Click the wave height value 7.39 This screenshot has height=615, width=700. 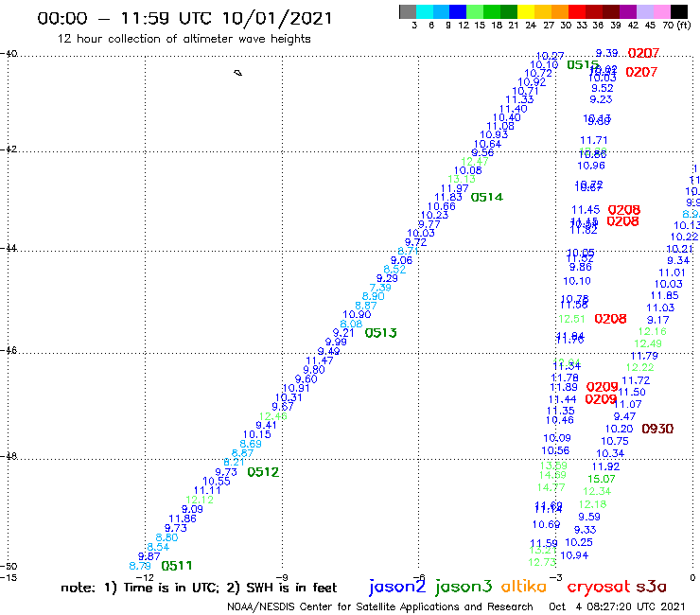pyautogui.click(x=380, y=288)
